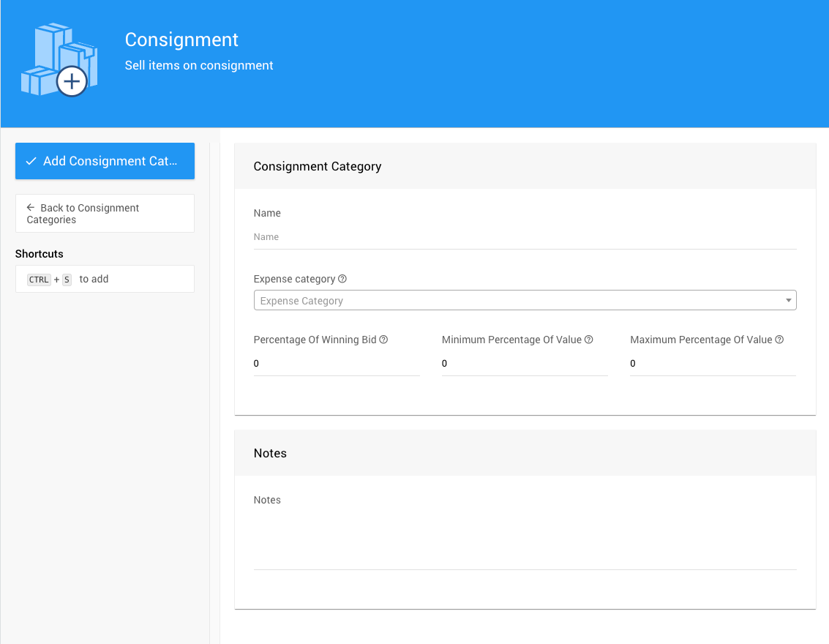Click inside the Notes text area
The height and width of the screenshot is (644, 829).
[x=524, y=538]
